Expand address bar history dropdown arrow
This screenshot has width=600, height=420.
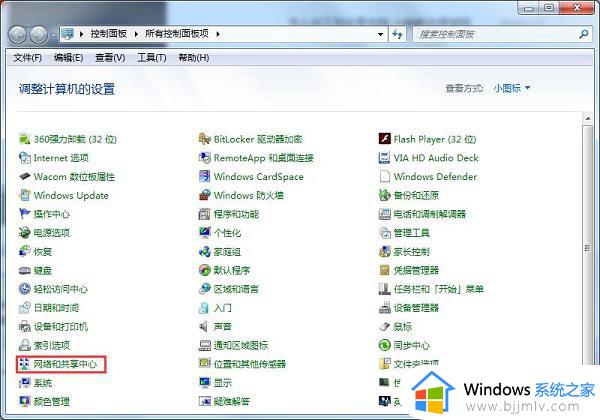click(x=380, y=34)
